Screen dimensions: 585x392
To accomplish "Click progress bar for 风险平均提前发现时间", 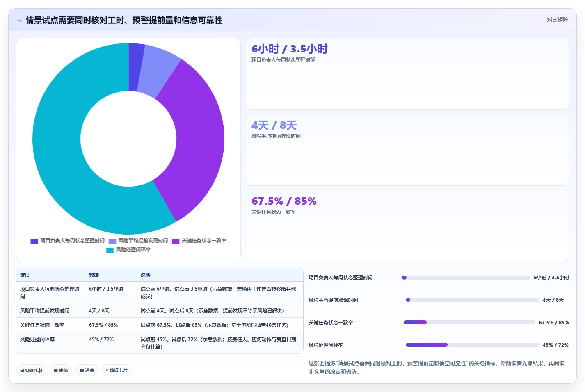I will coord(472,300).
